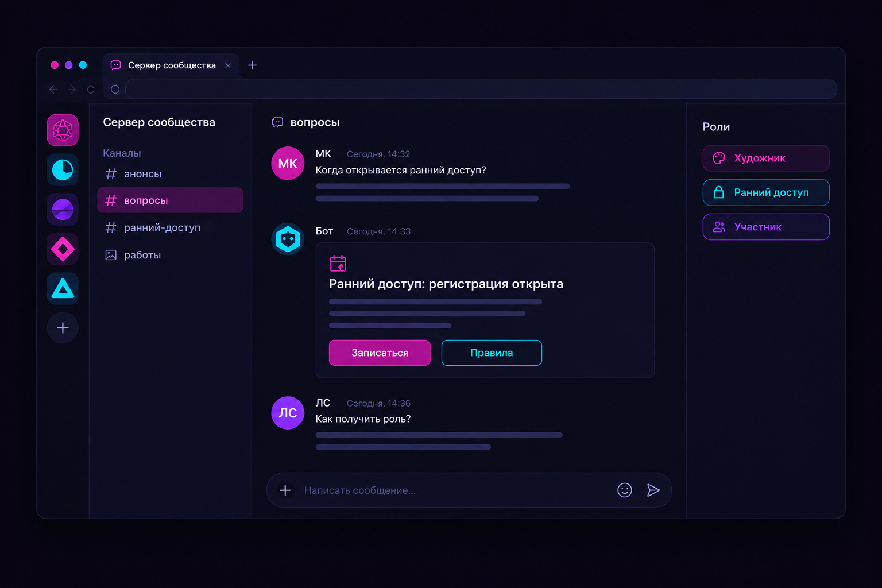Go back with browser back arrow
The height and width of the screenshot is (588, 882).
point(53,89)
